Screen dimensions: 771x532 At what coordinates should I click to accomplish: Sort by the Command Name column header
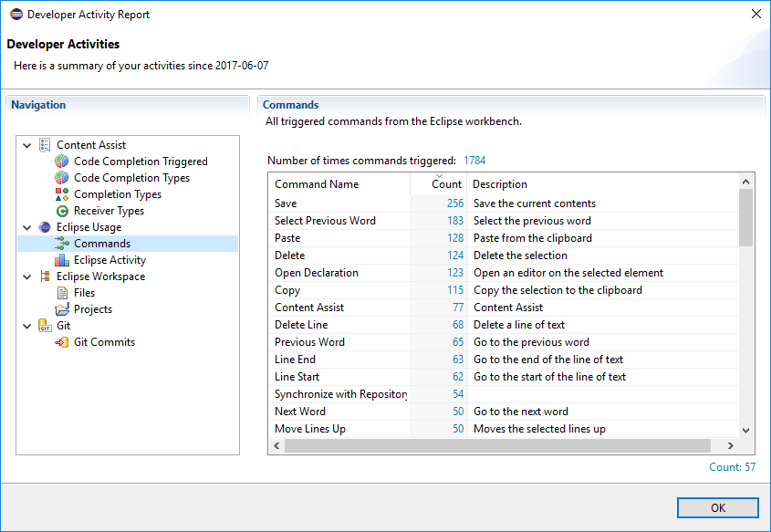pyautogui.click(x=339, y=184)
